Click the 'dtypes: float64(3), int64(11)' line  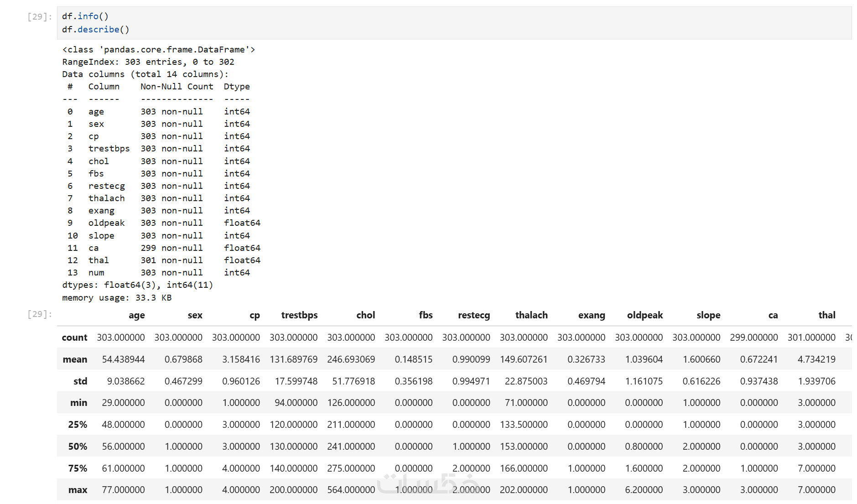tap(138, 285)
